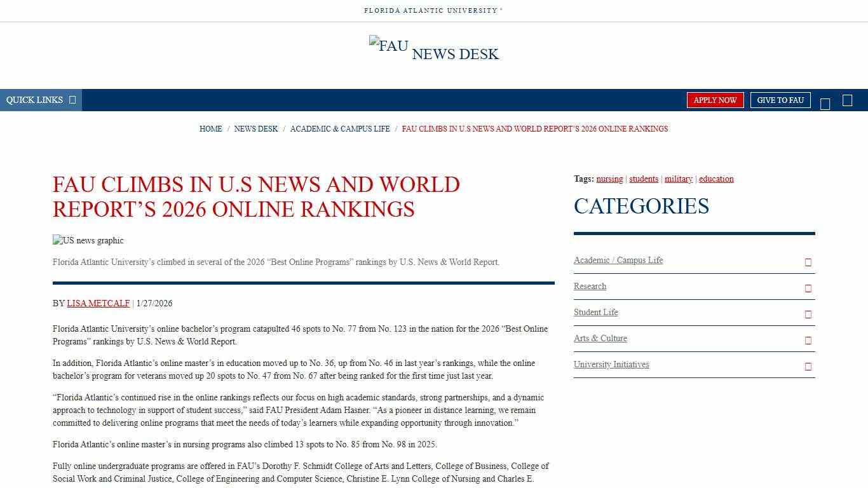Click the red expander icon beside Arts & Culture
The width and height of the screenshot is (868, 488).
pos(808,341)
